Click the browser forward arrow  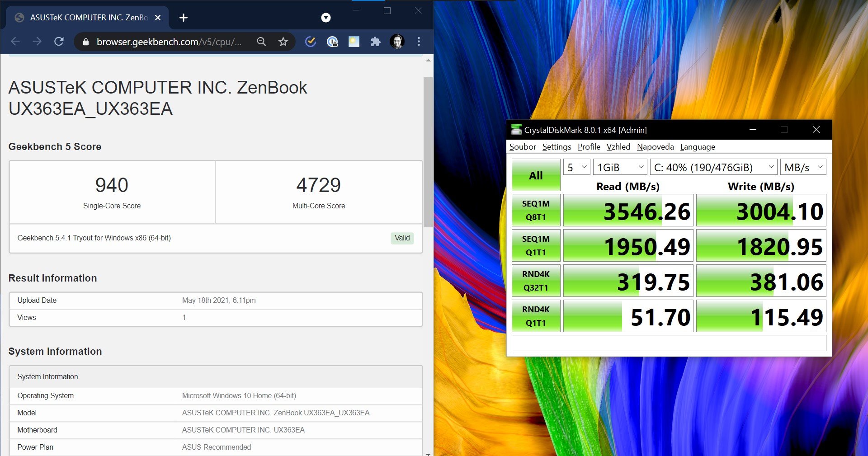tap(37, 42)
